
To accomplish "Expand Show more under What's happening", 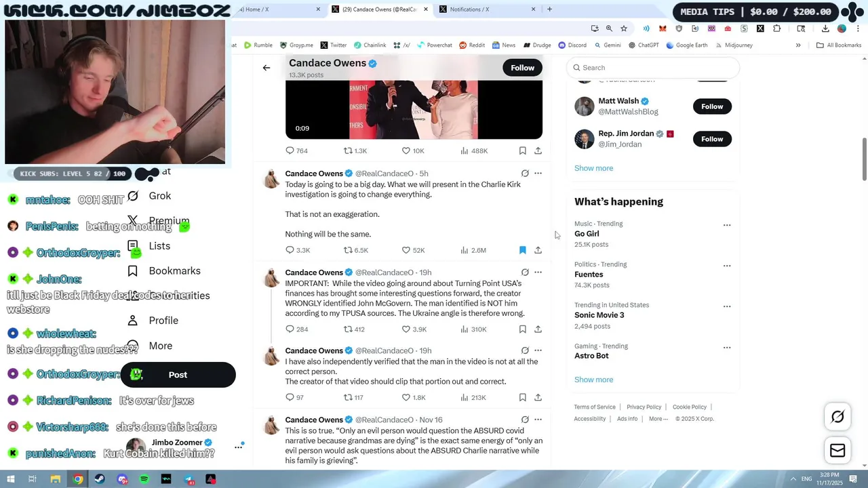I will [x=593, y=380].
